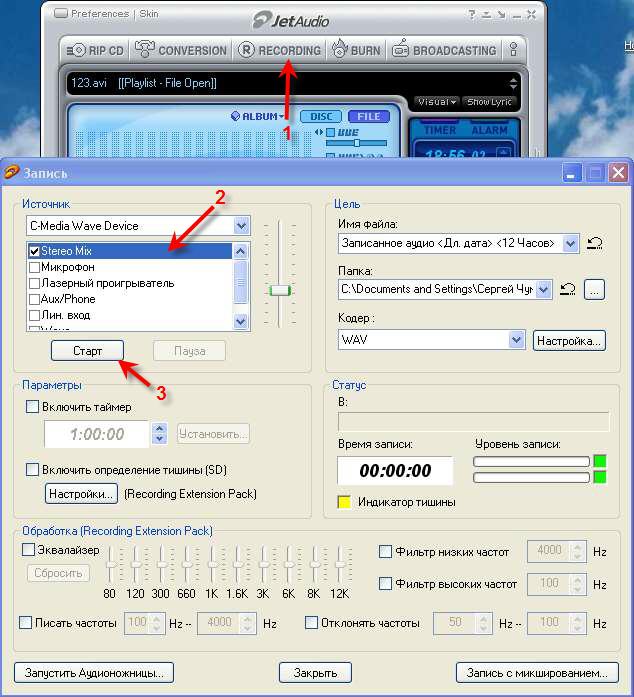The width and height of the screenshot is (634, 697).
Task: Open encoder Настройка... button
Action: click(x=569, y=340)
